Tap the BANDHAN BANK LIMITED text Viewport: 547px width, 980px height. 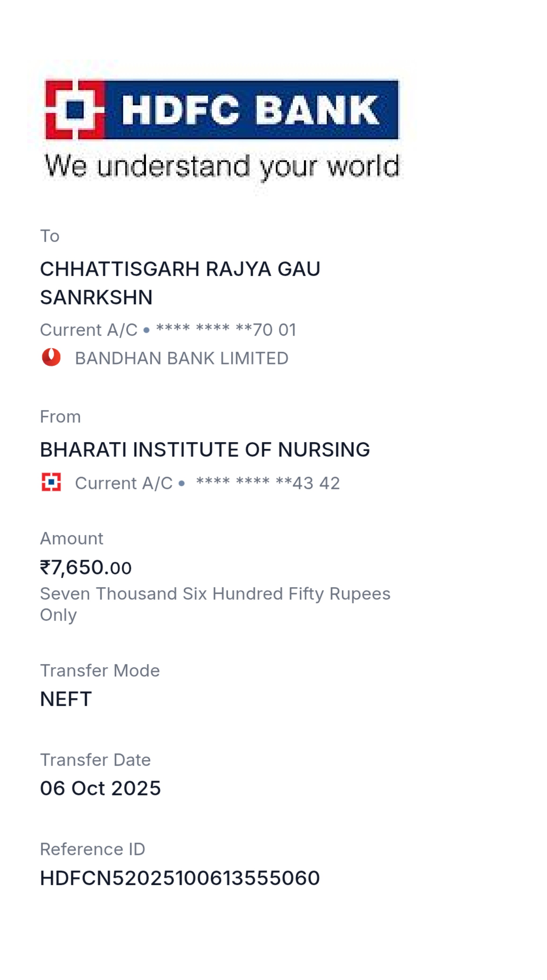[181, 358]
